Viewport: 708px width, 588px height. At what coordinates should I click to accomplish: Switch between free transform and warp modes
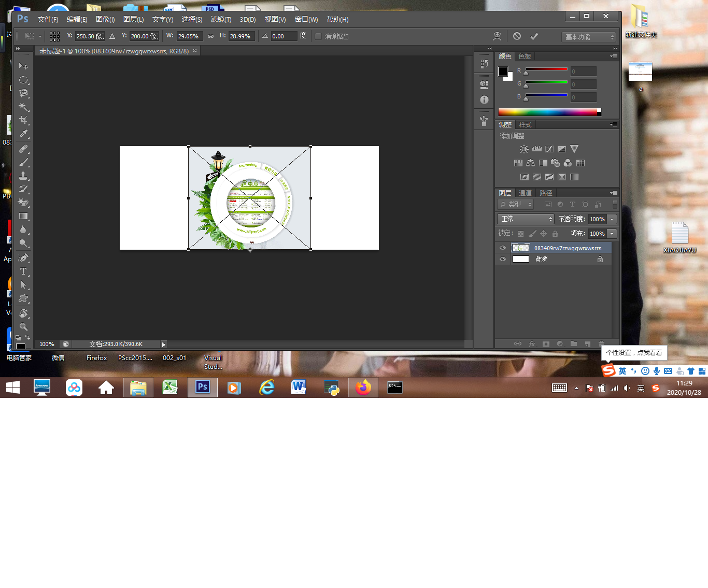[x=497, y=36]
